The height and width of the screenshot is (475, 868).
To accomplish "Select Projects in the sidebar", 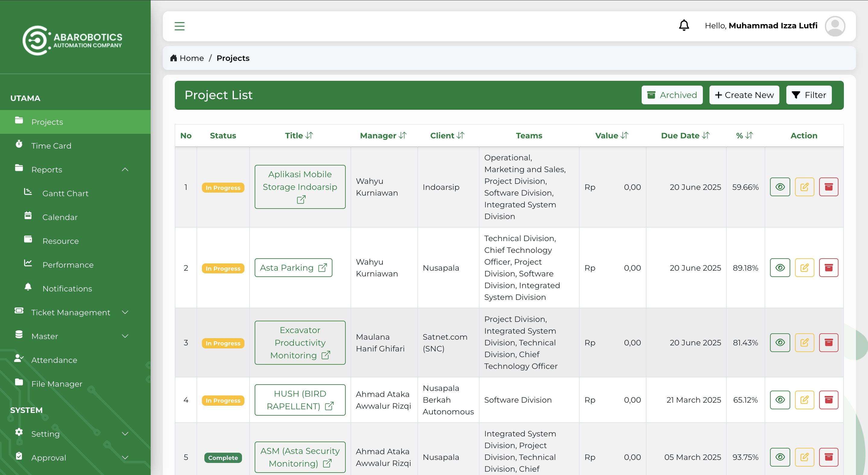I will click(75, 122).
